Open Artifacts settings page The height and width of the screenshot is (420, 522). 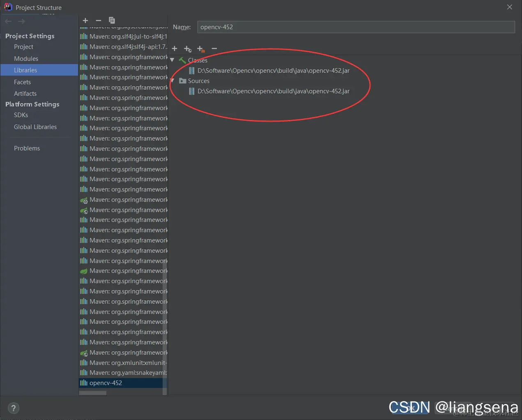tap(25, 94)
